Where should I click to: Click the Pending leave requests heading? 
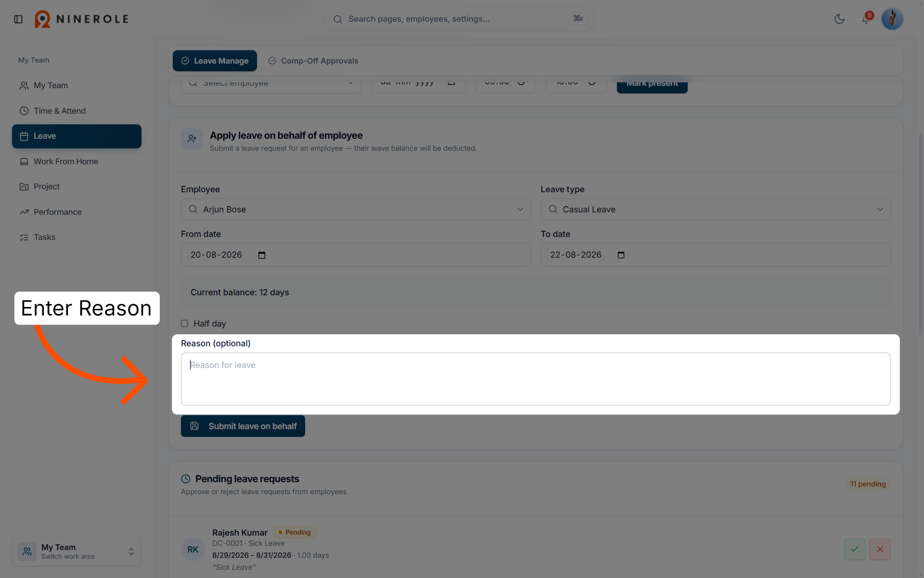click(x=247, y=479)
